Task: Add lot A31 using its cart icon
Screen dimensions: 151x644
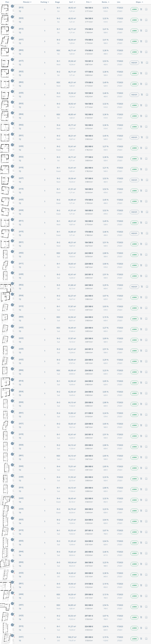Action: click(x=141, y=41)
